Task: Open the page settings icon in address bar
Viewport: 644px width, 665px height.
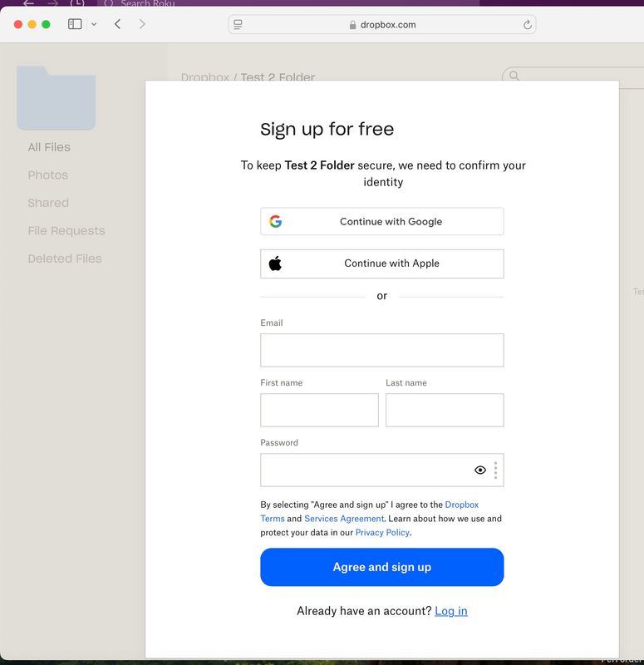Action: 238,25
